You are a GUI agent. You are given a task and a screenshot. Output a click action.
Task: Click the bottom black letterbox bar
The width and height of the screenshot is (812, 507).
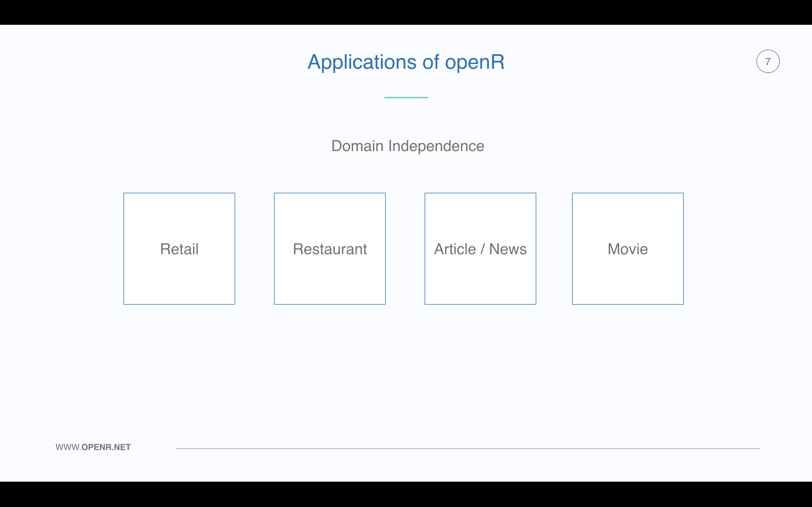point(406,494)
